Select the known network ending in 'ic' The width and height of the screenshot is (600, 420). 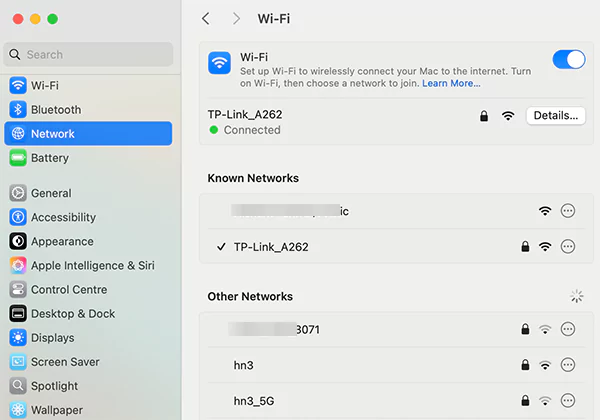coord(396,211)
